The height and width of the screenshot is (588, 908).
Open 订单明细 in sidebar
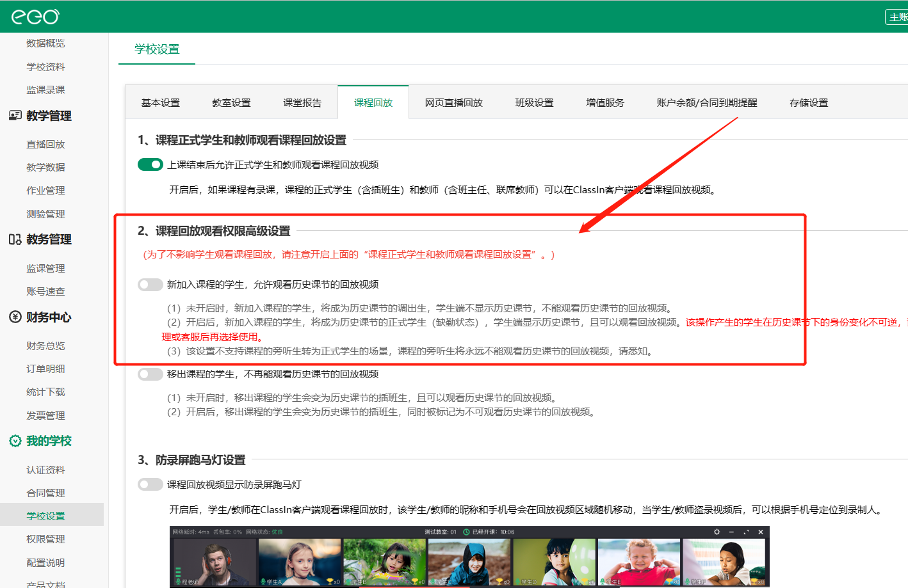[45, 369]
